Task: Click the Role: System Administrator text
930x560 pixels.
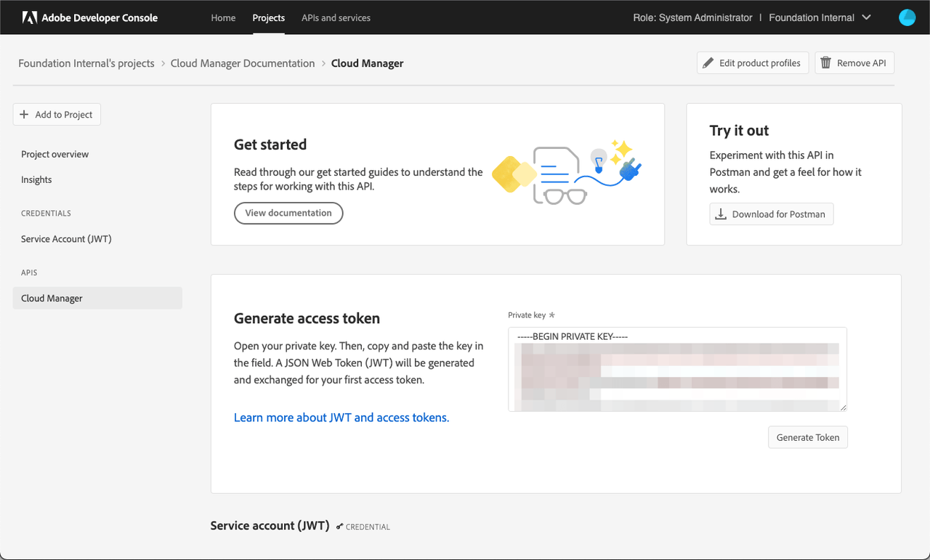Action: pos(692,17)
